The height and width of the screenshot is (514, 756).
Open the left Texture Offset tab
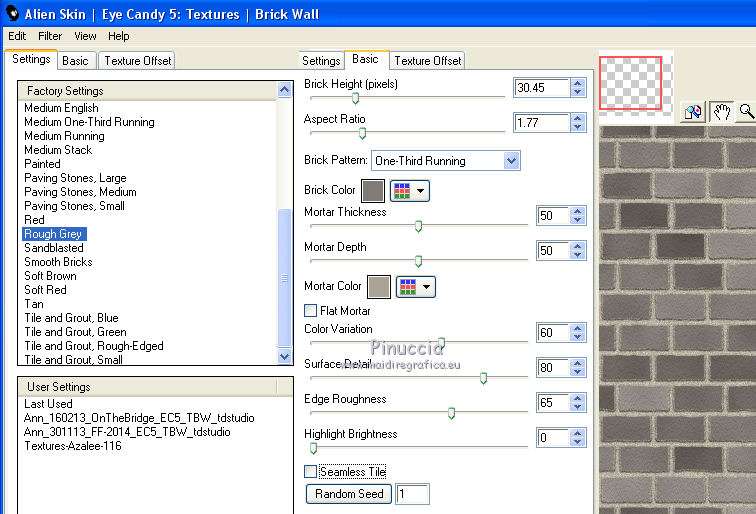(137, 61)
